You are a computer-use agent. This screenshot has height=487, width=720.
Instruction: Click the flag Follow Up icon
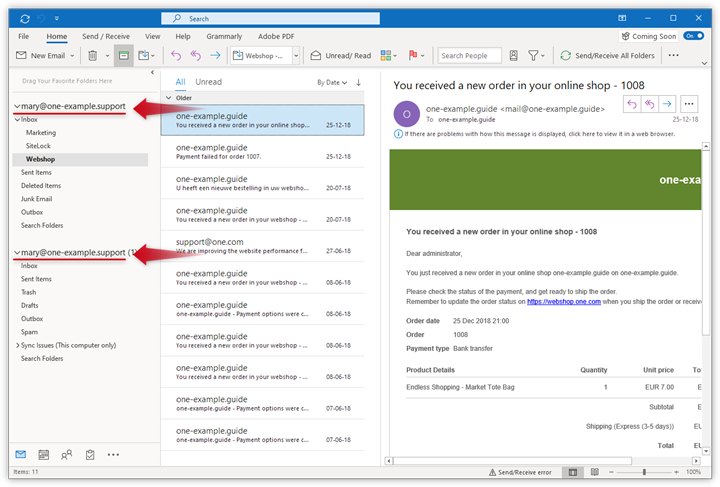412,56
